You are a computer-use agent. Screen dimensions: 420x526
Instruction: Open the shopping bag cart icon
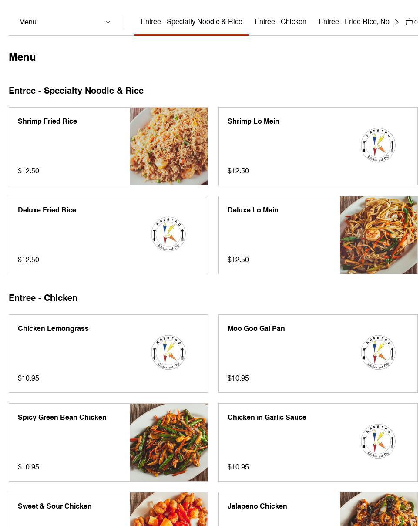[409, 22]
